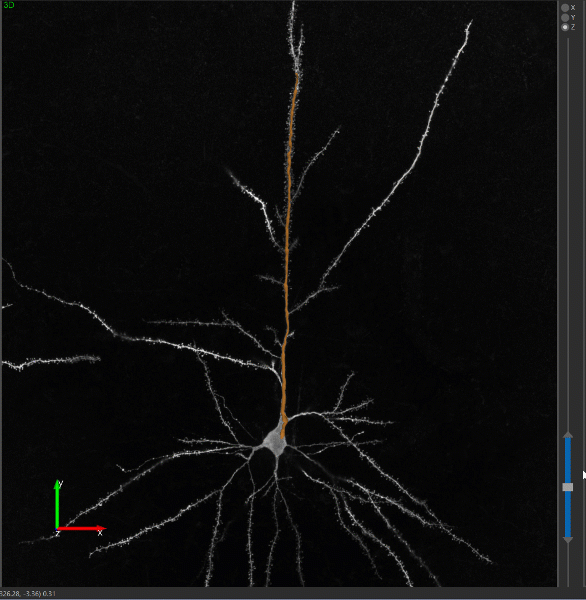The width and height of the screenshot is (586, 600).
Task: Select the Y axis radio button
Action: click(x=565, y=18)
